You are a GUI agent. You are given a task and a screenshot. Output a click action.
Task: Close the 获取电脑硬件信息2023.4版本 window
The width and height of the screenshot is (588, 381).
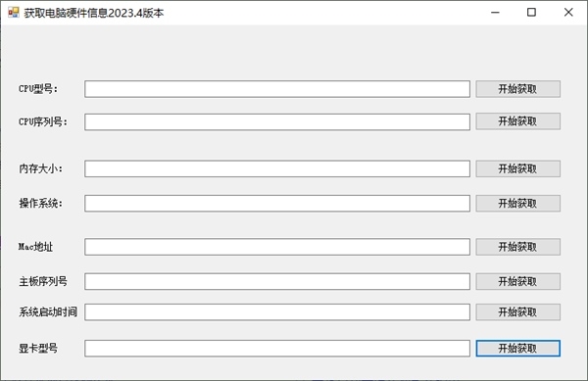tap(568, 13)
